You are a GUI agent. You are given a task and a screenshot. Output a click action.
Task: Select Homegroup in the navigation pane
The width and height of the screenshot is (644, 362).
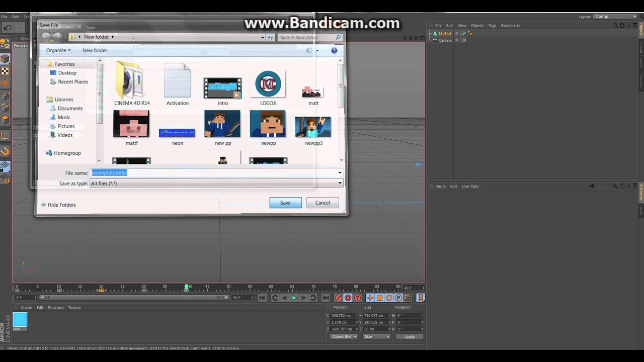click(63, 153)
